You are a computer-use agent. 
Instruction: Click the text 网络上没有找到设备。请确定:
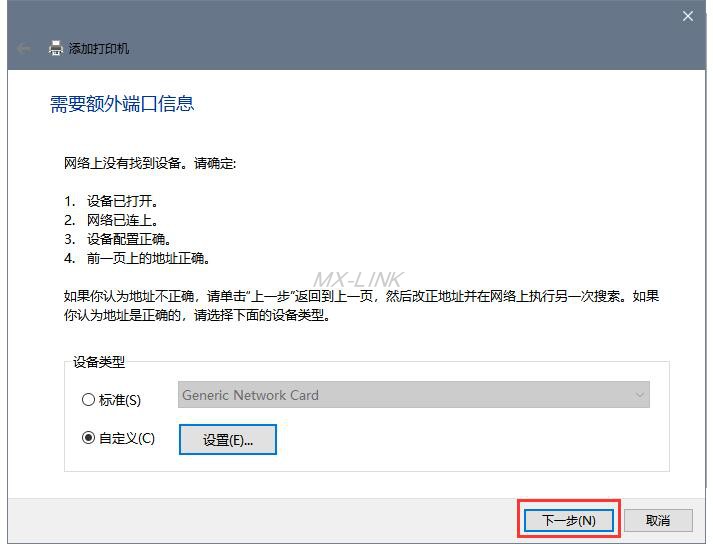click(x=150, y=163)
